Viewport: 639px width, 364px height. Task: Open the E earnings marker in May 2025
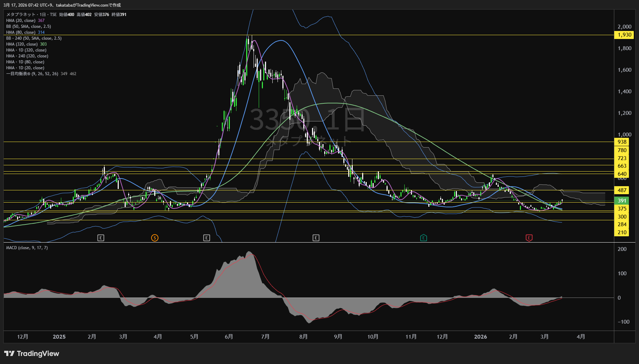206,238
